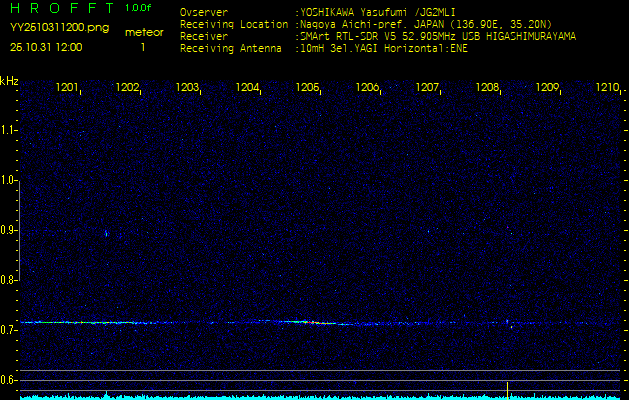This screenshot has width=629, height=400.
Task: Click the 1.1 frequency axis label
Action: pyautogui.click(x=9, y=130)
